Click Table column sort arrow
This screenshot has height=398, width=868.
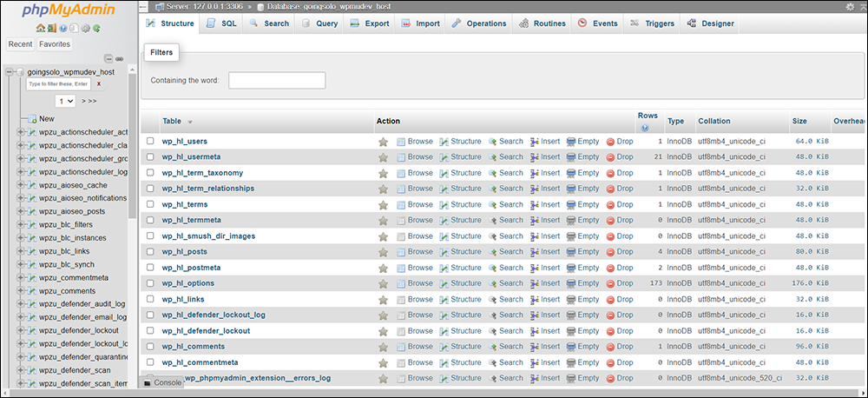[x=190, y=122]
